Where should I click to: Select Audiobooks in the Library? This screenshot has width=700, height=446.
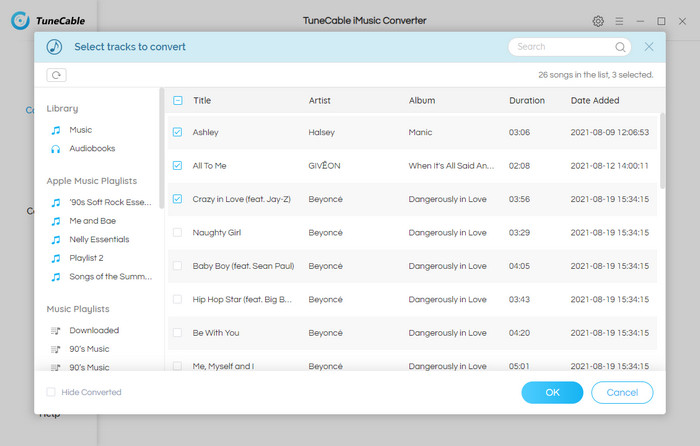(92, 148)
